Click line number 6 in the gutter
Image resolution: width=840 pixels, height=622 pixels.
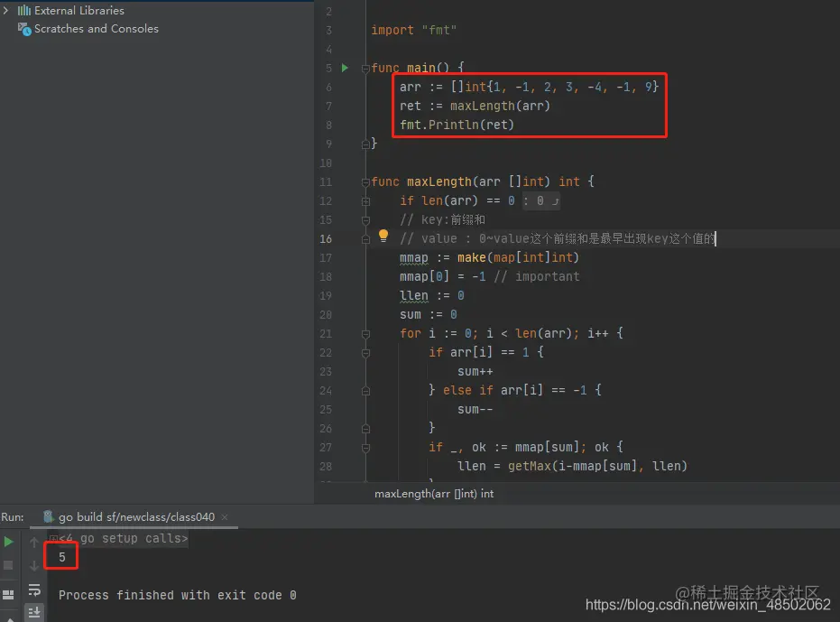[x=328, y=87]
